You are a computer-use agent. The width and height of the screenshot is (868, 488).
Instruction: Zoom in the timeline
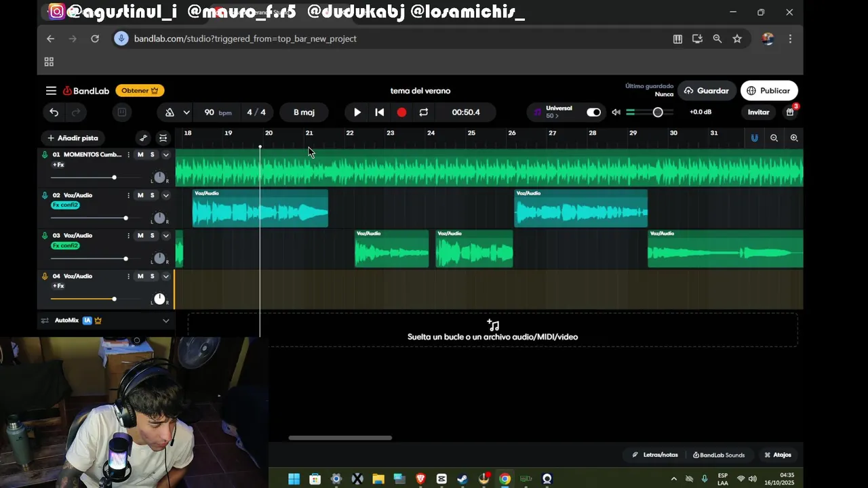tap(794, 138)
